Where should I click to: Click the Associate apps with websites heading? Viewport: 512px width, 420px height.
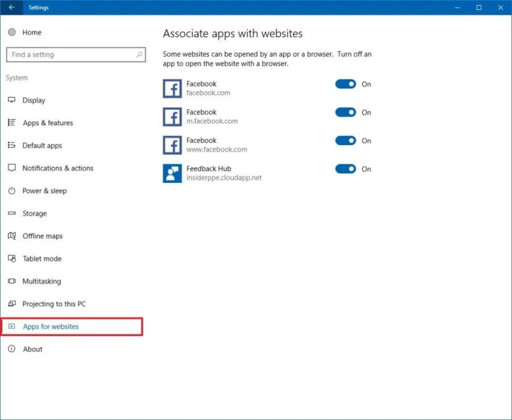(x=233, y=34)
